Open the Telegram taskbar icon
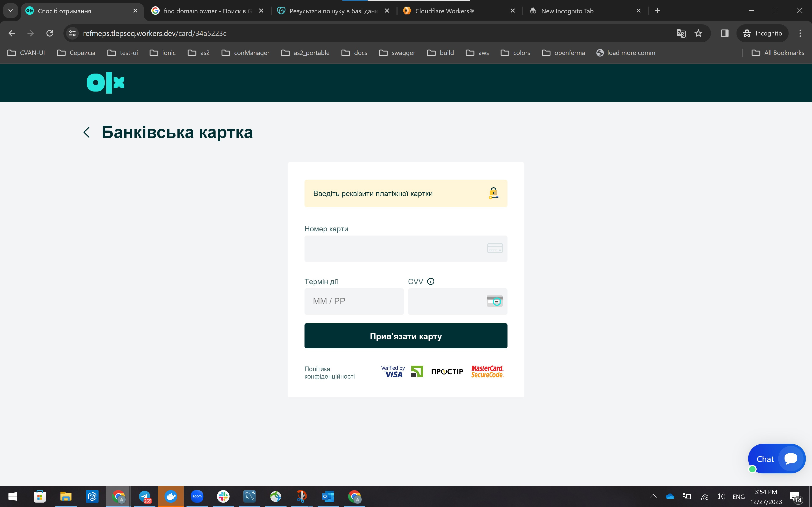 pyautogui.click(x=145, y=496)
